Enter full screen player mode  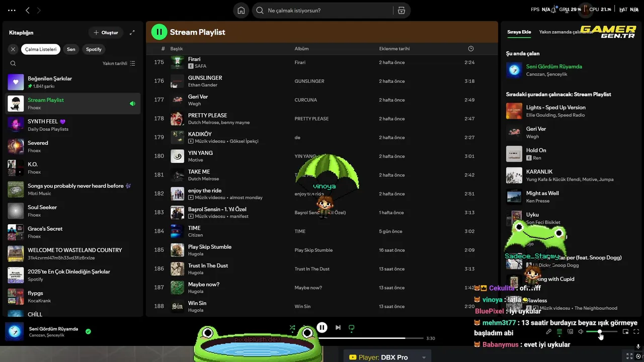(x=636, y=332)
